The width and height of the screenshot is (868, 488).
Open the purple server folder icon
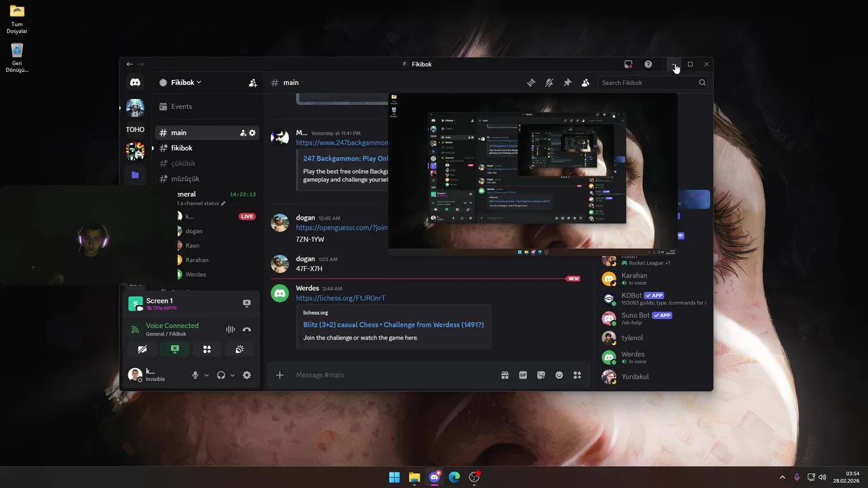coord(135,175)
